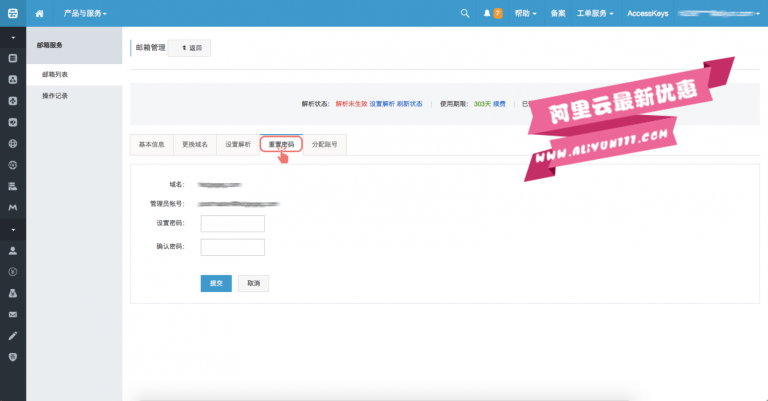Open AccessKeys in top bar
The height and width of the screenshot is (401, 768).
click(648, 13)
